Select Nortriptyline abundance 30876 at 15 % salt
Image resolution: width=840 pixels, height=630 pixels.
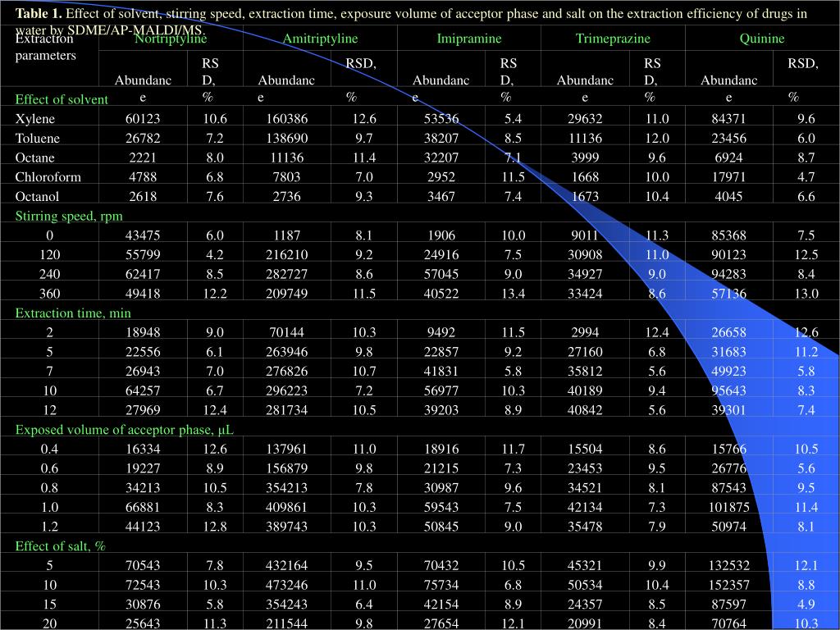[143, 605]
